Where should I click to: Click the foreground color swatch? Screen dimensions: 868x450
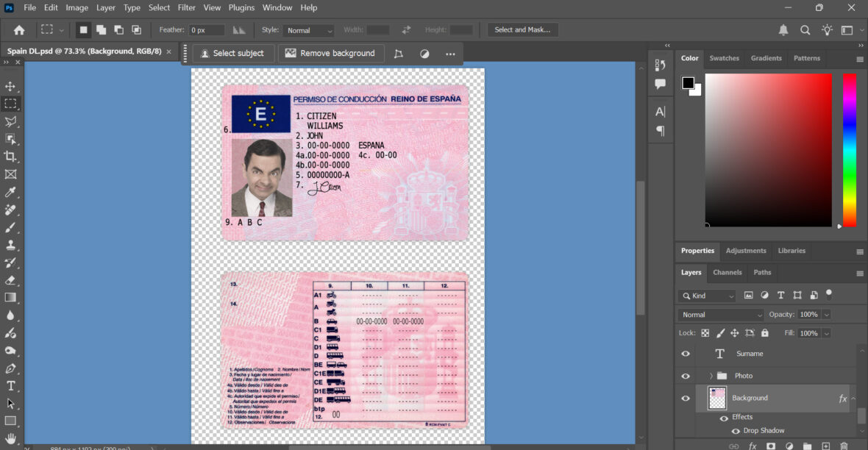point(688,83)
